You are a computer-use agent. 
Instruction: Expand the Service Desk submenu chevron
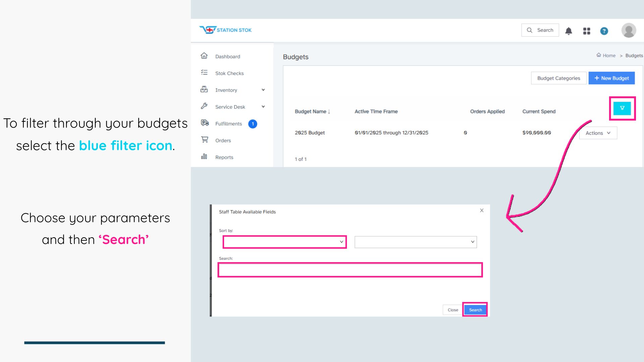coord(263,107)
